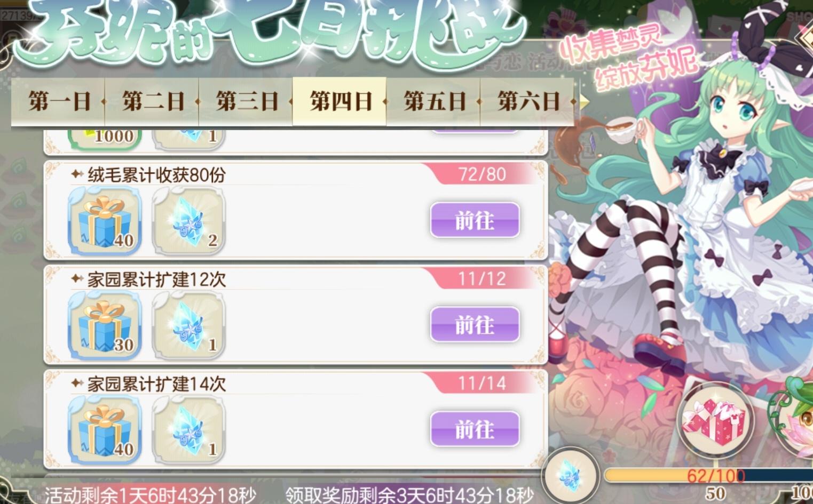Switch to 第三日 tab
This screenshot has width=813, height=504.
click(246, 101)
